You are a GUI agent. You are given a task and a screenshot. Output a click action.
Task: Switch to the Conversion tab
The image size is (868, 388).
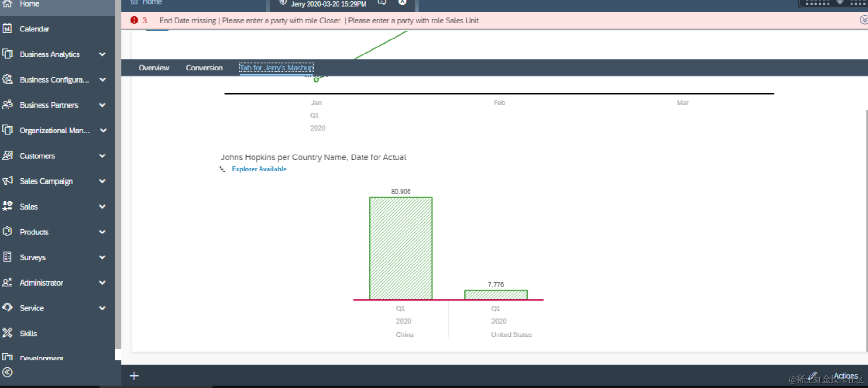(x=204, y=68)
